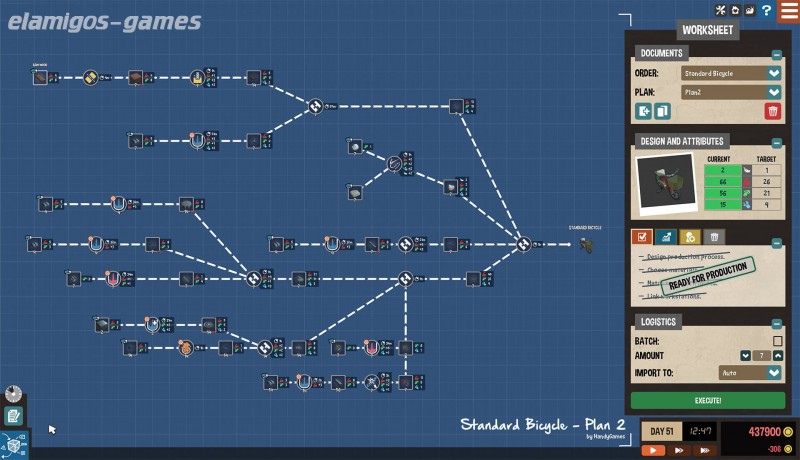Click the duplicate plan icon

click(x=662, y=111)
